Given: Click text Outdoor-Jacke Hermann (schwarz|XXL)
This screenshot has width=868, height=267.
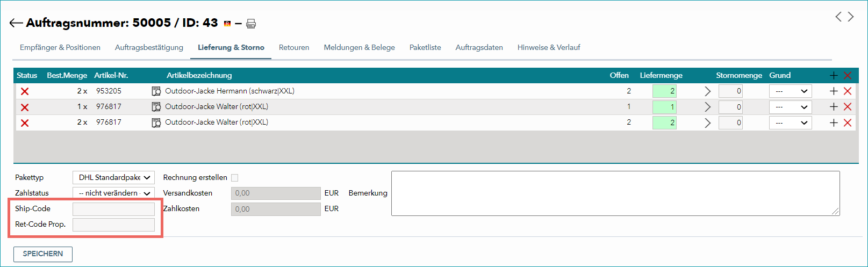Looking at the screenshot, I should (229, 91).
